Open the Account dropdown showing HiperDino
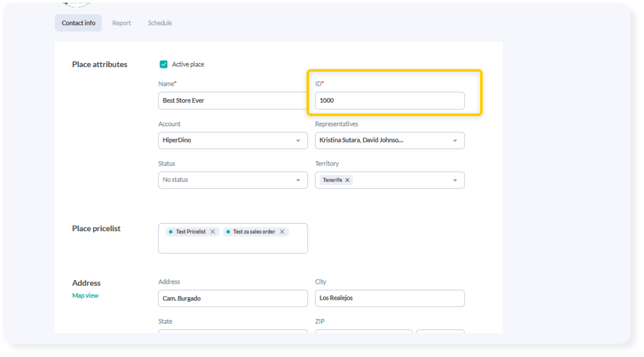The image size is (644, 357). pyautogui.click(x=233, y=141)
